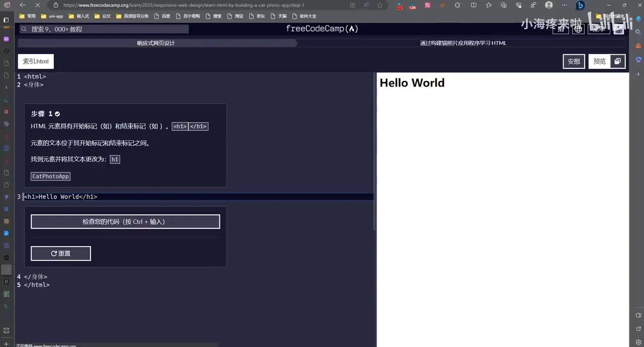Click freeCodeCamp language globe icon

(x=578, y=29)
